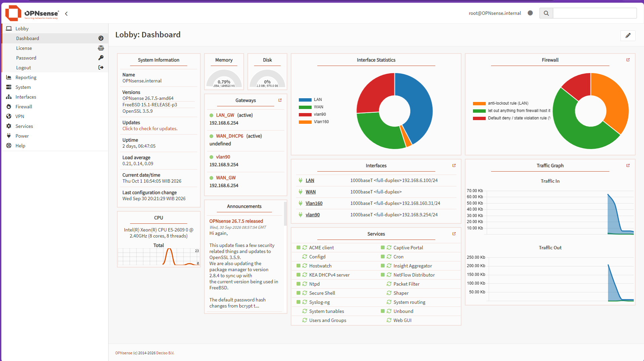Restart the Packet Filter service
Viewport: 644px width, 361px height.
[389, 284]
